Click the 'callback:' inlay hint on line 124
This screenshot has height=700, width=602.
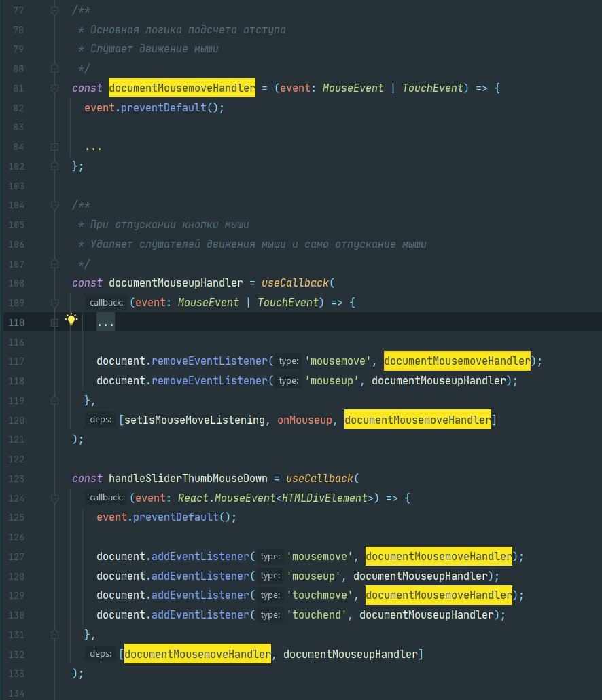pos(107,497)
